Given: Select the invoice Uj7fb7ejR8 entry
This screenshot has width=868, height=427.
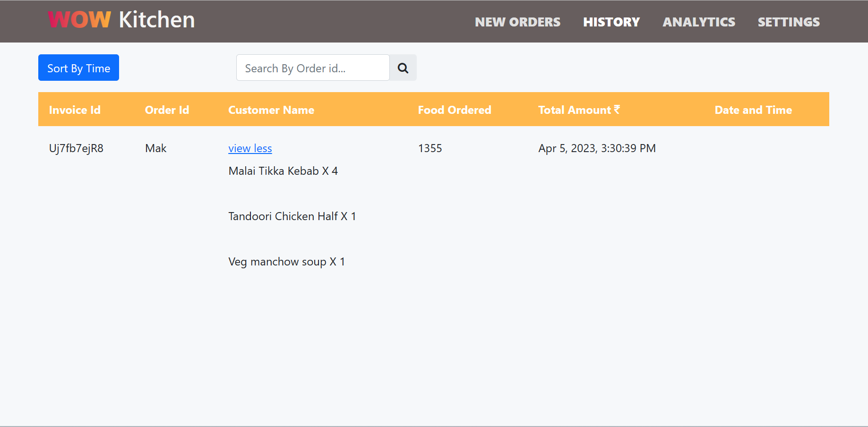Looking at the screenshot, I should [76, 148].
